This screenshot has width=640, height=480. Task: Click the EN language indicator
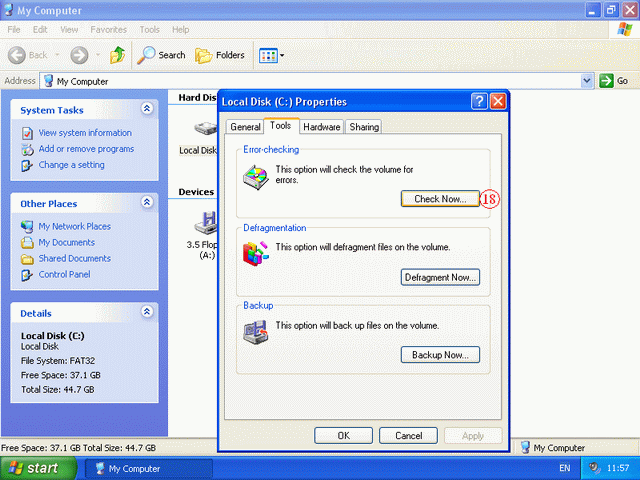[564, 468]
